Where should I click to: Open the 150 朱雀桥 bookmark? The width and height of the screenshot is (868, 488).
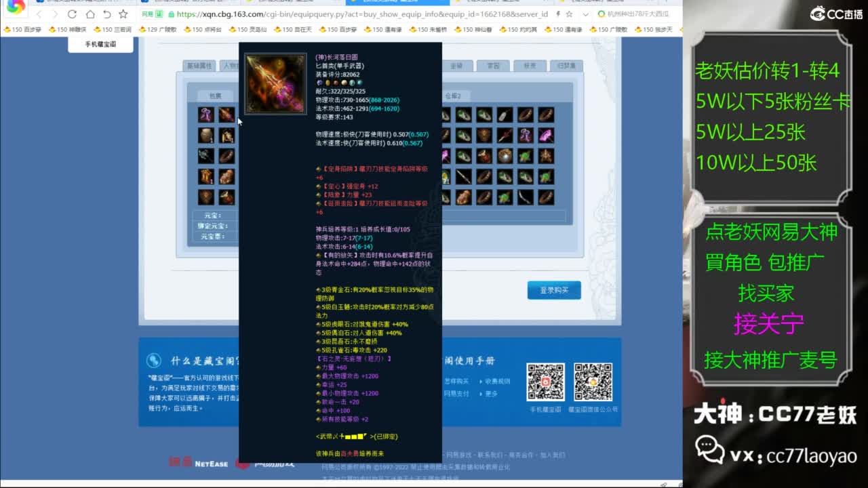coord(428,30)
